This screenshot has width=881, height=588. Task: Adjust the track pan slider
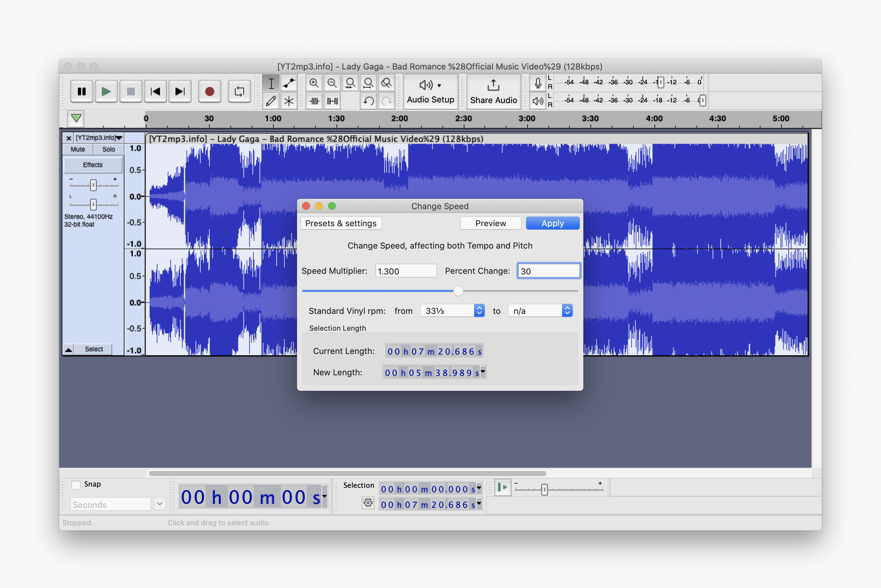click(x=93, y=204)
